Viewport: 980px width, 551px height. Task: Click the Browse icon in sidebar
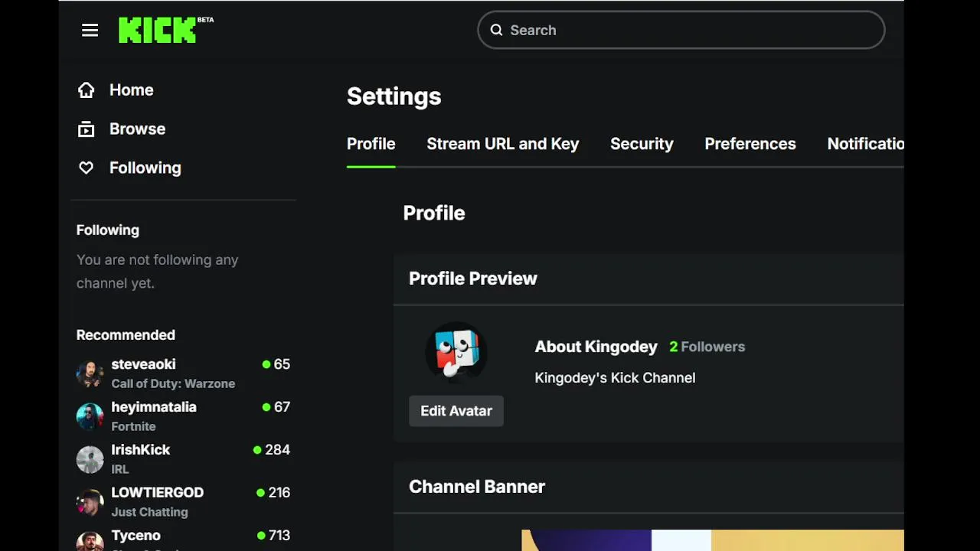click(x=86, y=129)
